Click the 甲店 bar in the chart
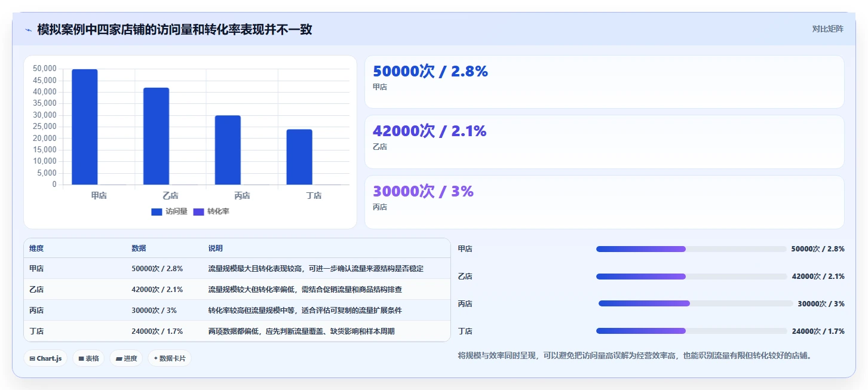This screenshot has height=390, width=868. [84, 127]
